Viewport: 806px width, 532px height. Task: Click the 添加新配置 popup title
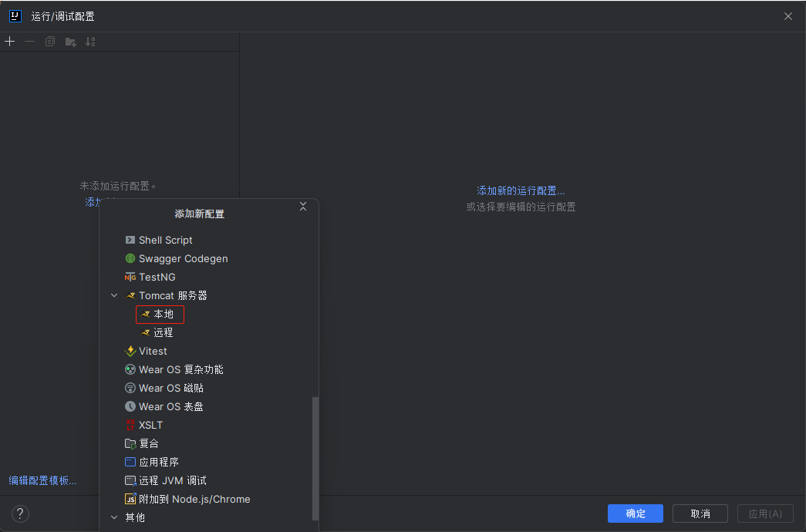[200, 214]
